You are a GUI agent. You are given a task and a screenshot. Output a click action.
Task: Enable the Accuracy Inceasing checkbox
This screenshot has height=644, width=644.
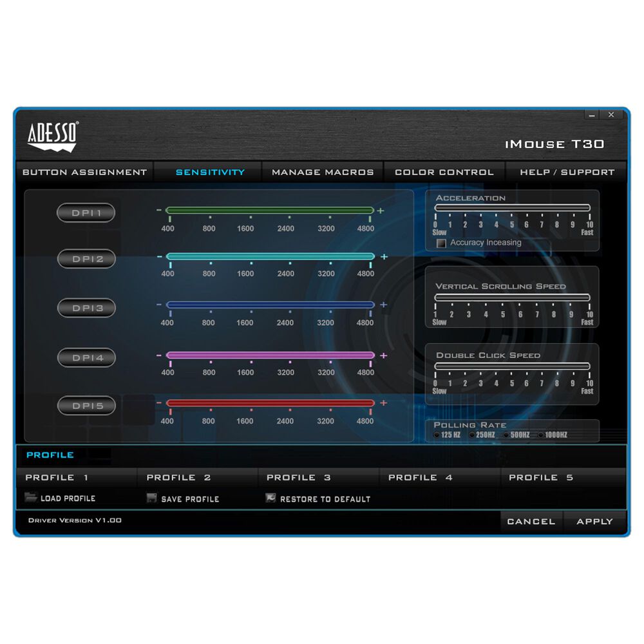click(x=441, y=243)
